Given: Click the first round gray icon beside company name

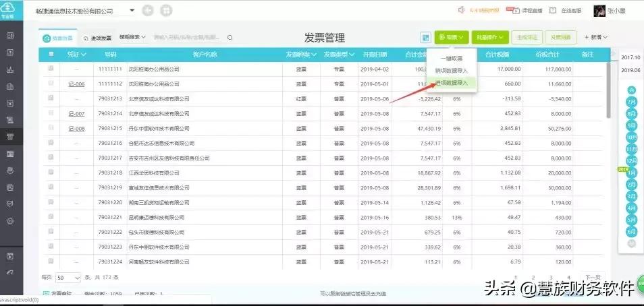Looking at the screenshot, I should pos(148,10).
